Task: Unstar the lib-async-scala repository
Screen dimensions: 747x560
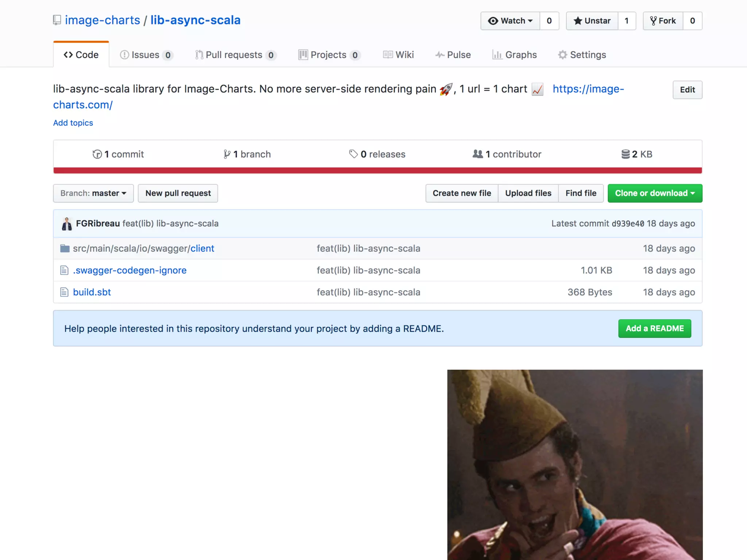Action: 592,21
